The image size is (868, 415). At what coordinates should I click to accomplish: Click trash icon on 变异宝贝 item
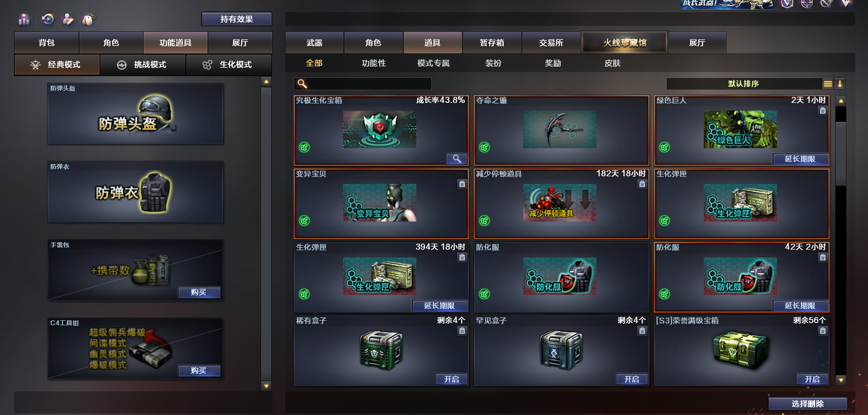462,184
